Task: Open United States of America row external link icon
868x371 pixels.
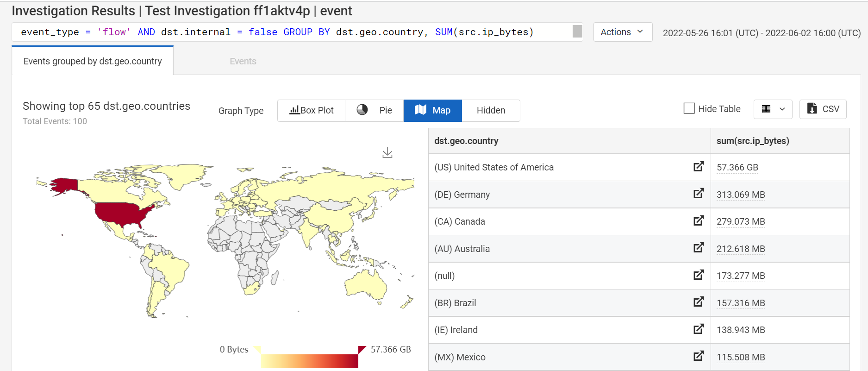Action: (699, 166)
